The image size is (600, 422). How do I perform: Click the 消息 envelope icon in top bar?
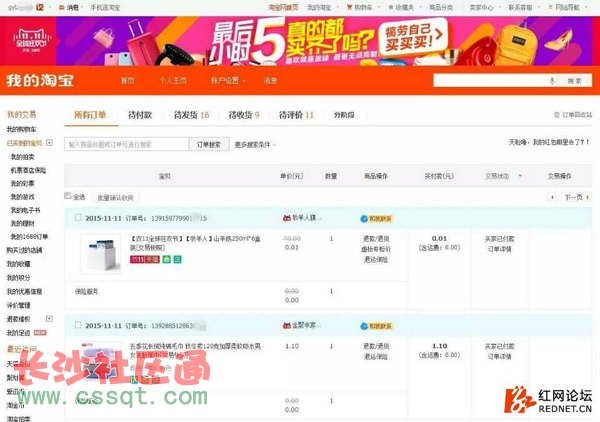point(61,7)
